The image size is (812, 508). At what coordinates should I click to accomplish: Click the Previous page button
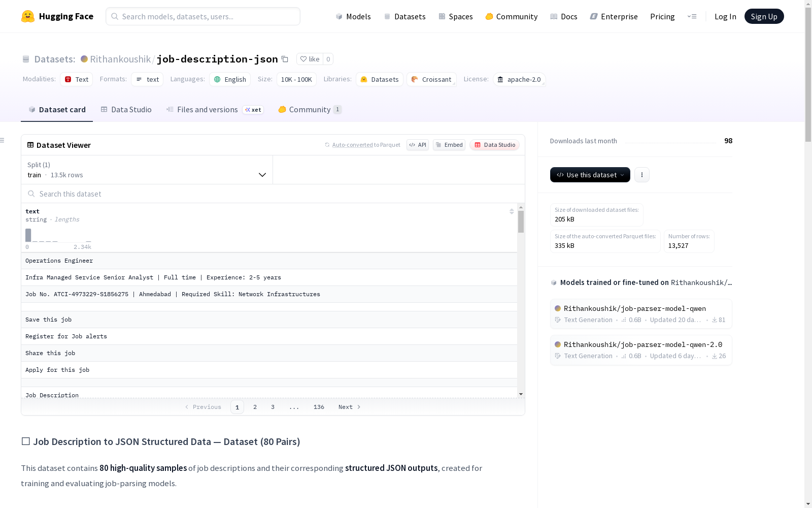point(203,407)
